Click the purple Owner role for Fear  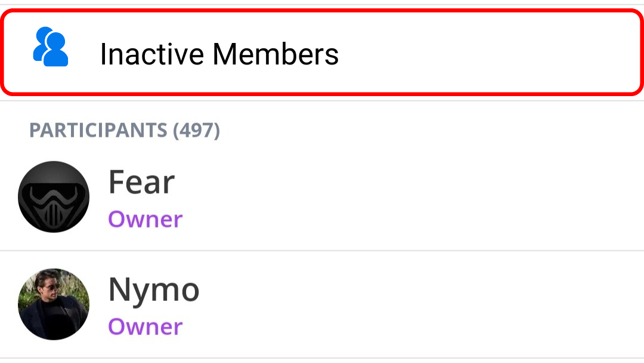[145, 219]
